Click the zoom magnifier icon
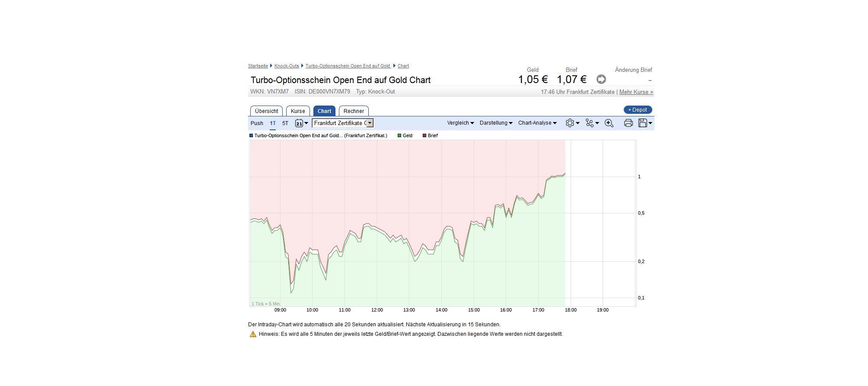This screenshot has height=386, width=868. pos(609,123)
